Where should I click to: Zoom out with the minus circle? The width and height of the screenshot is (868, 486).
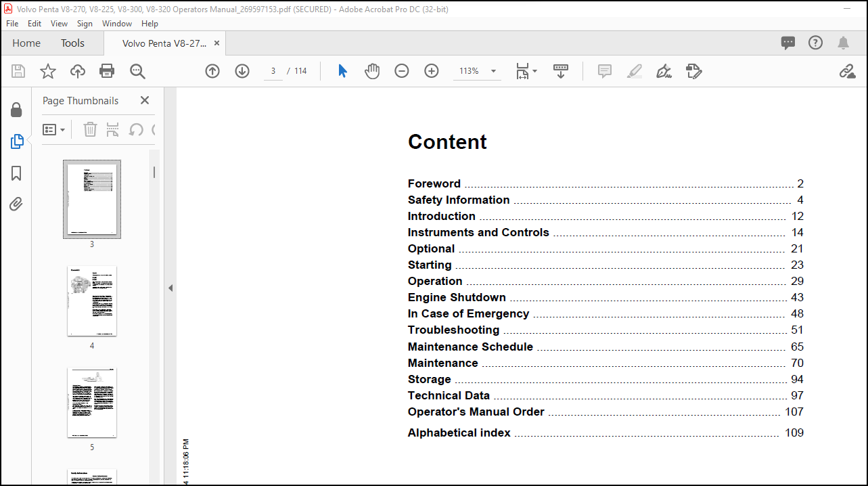coord(402,71)
